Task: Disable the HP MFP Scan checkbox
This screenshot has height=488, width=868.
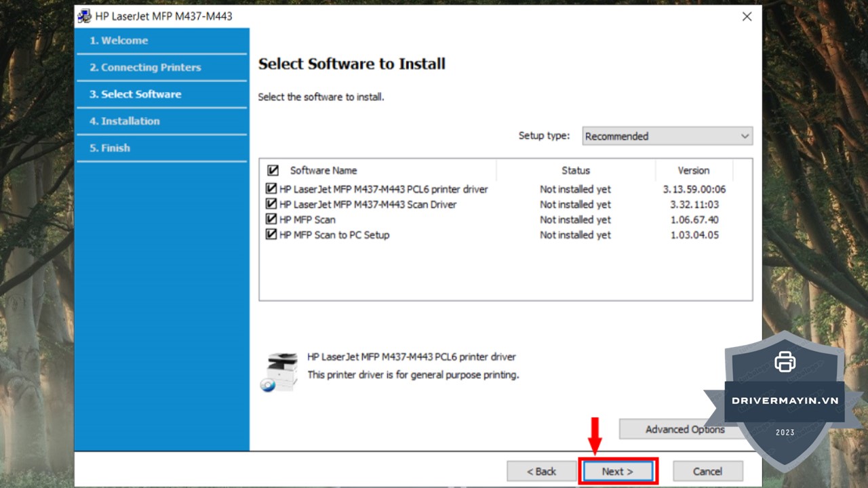Action: pos(271,220)
